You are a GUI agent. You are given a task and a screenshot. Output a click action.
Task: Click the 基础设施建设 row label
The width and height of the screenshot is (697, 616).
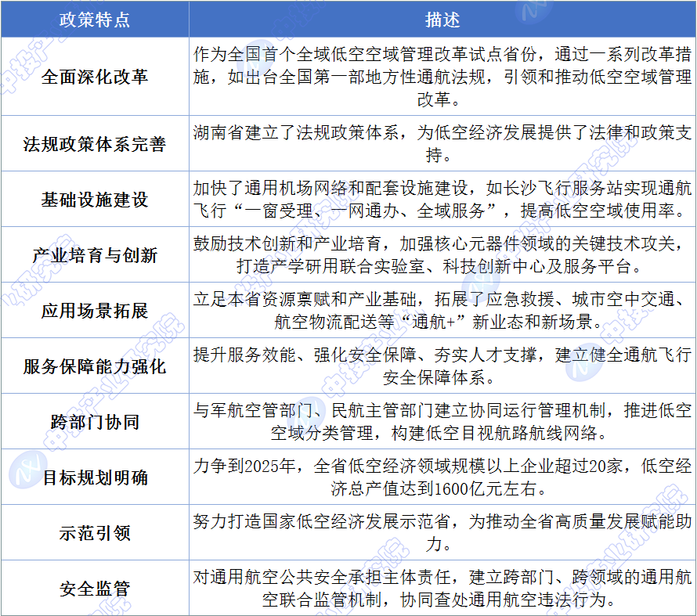click(x=95, y=200)
